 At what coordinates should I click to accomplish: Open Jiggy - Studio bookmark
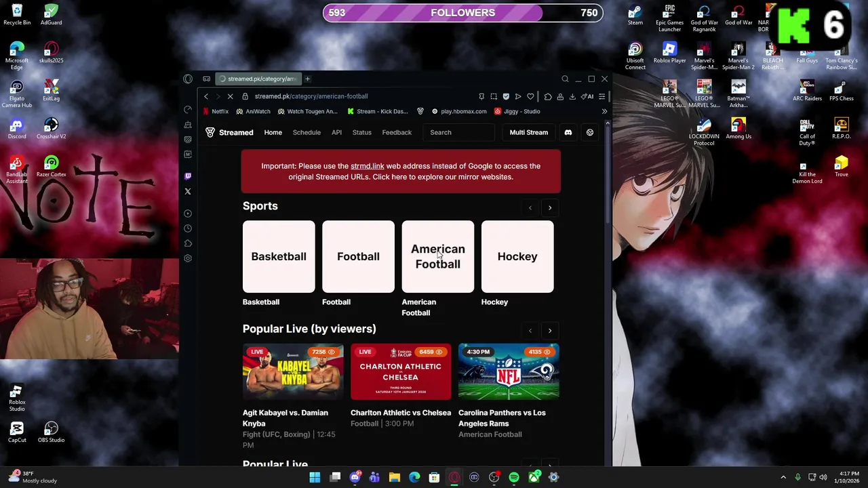[x=517, y=111]
